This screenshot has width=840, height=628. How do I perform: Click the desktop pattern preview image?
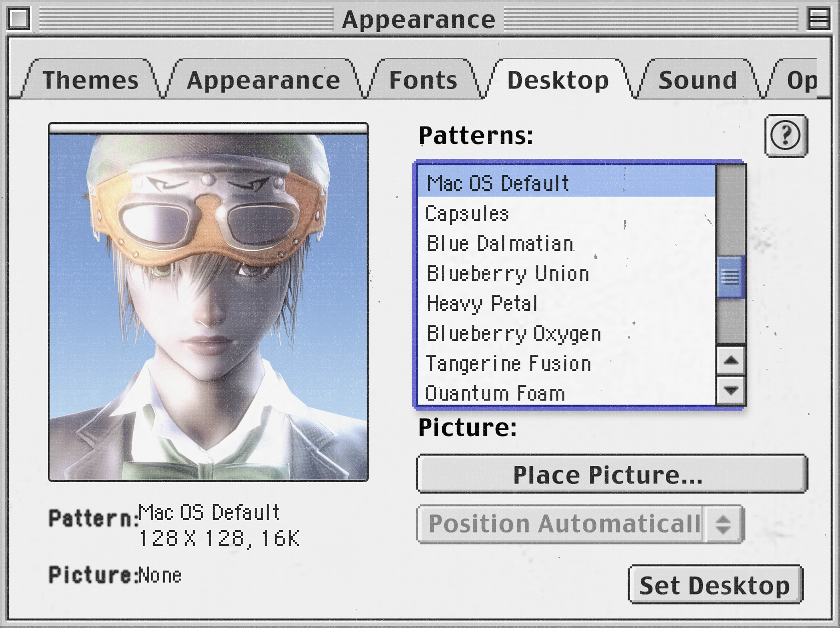[208, 302]
